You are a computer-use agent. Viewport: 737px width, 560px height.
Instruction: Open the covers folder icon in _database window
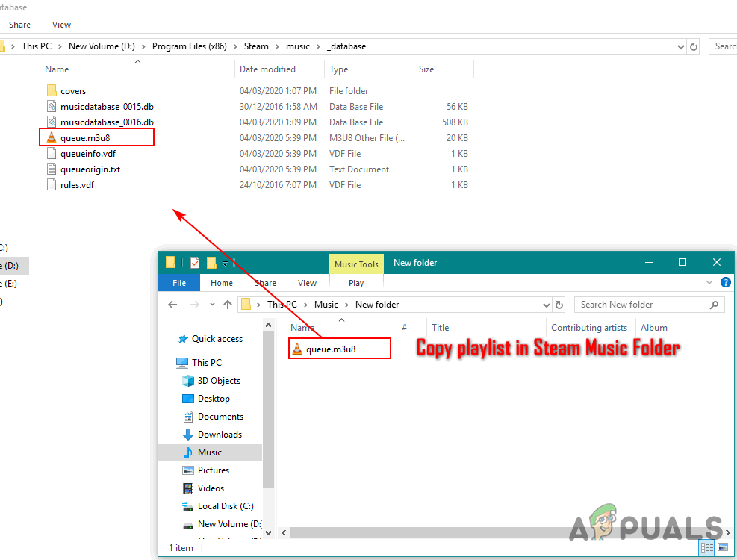point(52,91)
